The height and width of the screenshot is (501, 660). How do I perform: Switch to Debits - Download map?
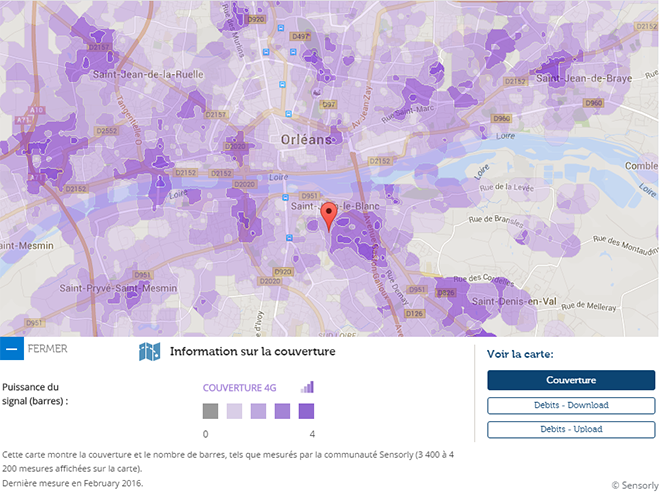click(x=571, y=405)
